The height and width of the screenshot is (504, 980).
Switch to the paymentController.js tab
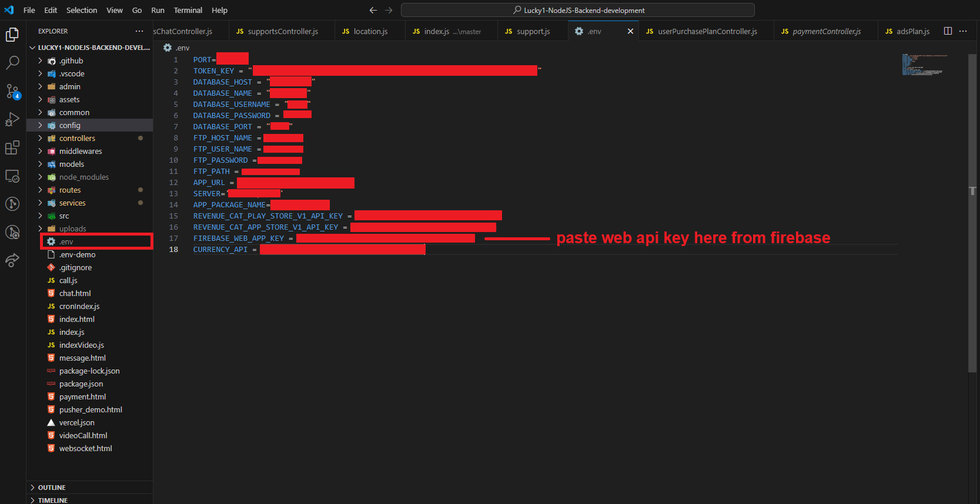(826, 31)
